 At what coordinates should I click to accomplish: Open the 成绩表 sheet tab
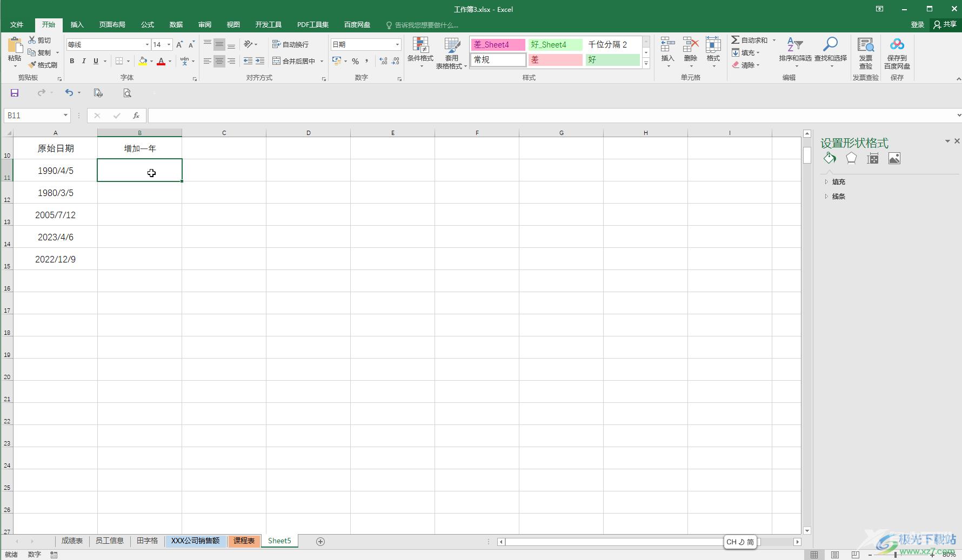[x=72, y=541]
